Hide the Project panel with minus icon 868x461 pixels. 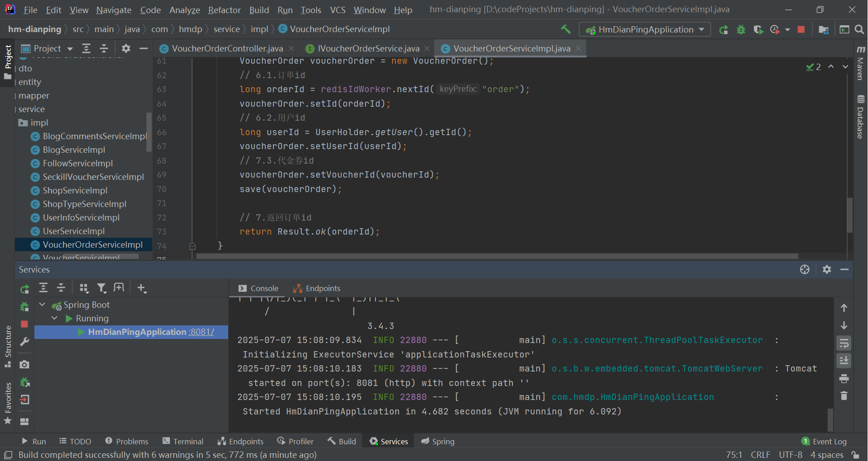pyautogui.click(x=144, y=48)
